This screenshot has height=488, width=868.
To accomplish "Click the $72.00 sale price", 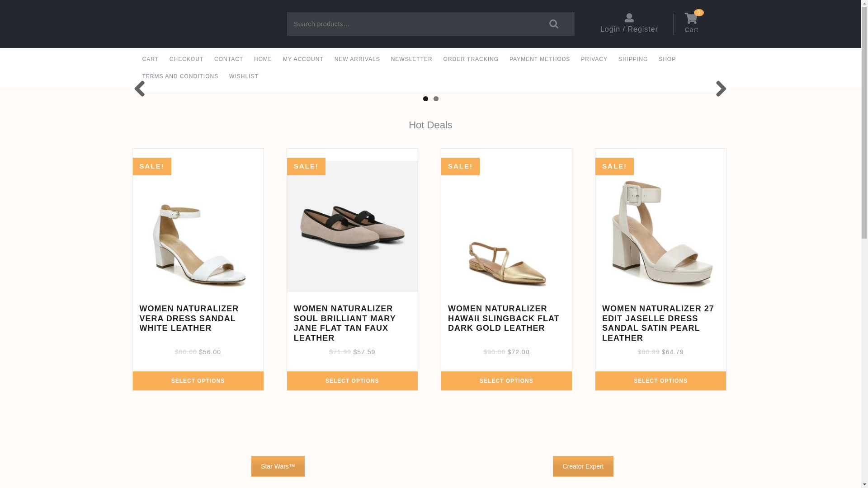I will pyautogui.click(x=518, y=352).
